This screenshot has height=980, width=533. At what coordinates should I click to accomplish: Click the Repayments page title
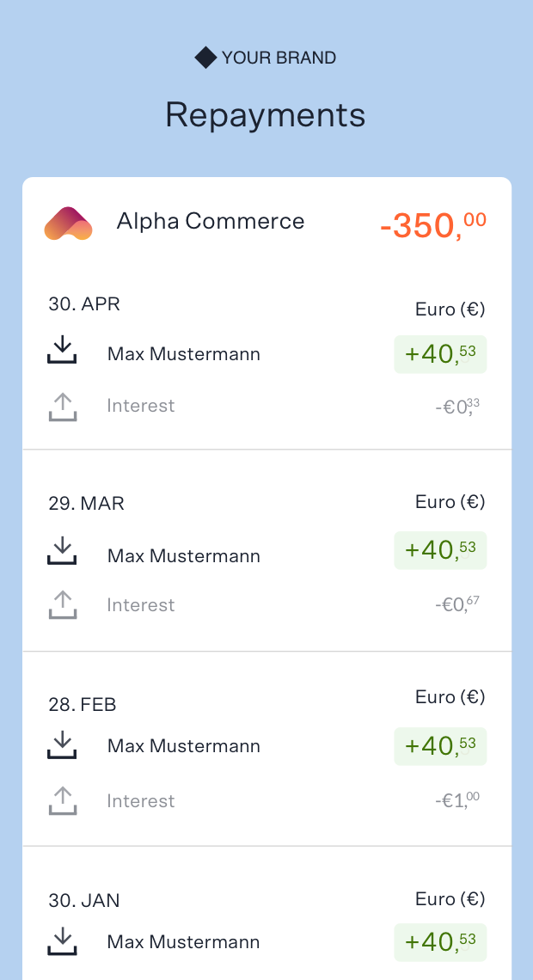pos(266,114)
